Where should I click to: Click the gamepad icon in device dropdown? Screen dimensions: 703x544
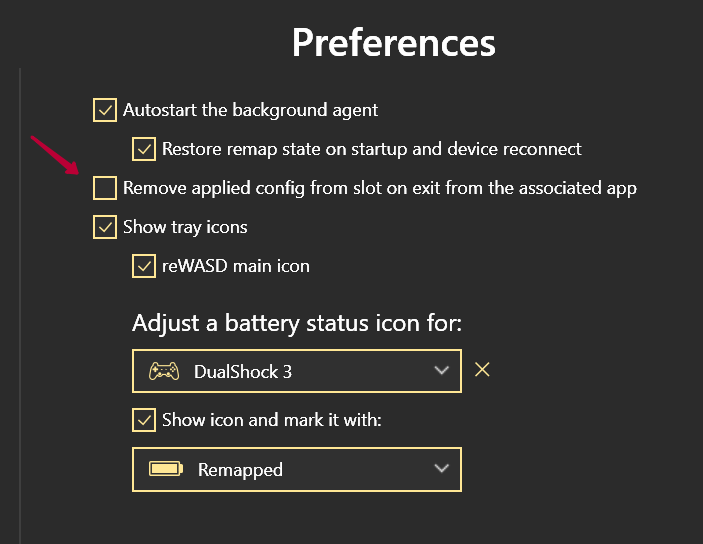pyautogui.click(x=164, y=371)
